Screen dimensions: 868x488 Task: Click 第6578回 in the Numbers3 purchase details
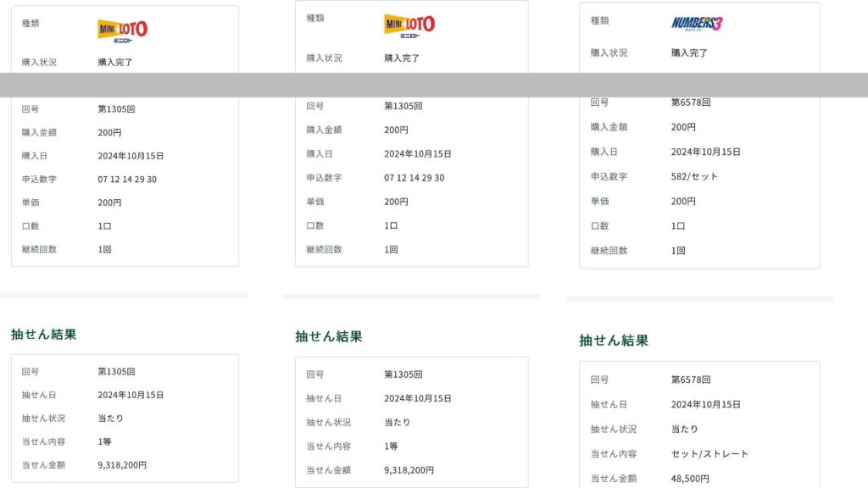coord(690,103)
